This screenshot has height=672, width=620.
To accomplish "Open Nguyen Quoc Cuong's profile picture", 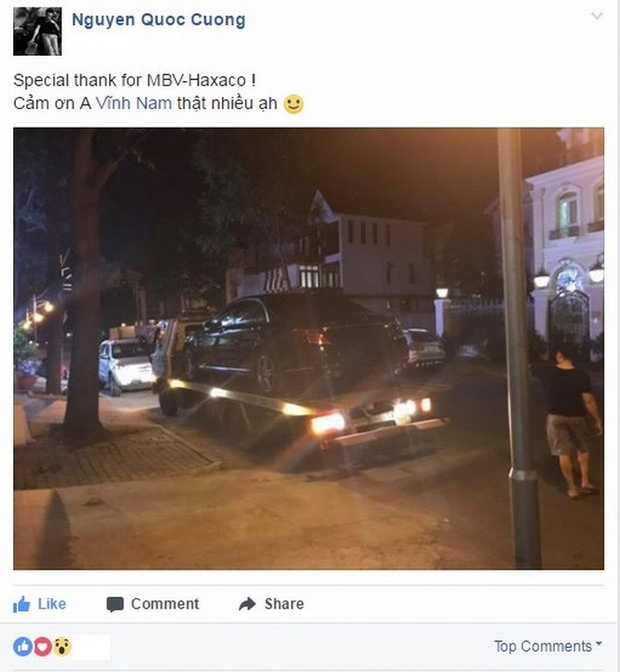I will point(37,32).
